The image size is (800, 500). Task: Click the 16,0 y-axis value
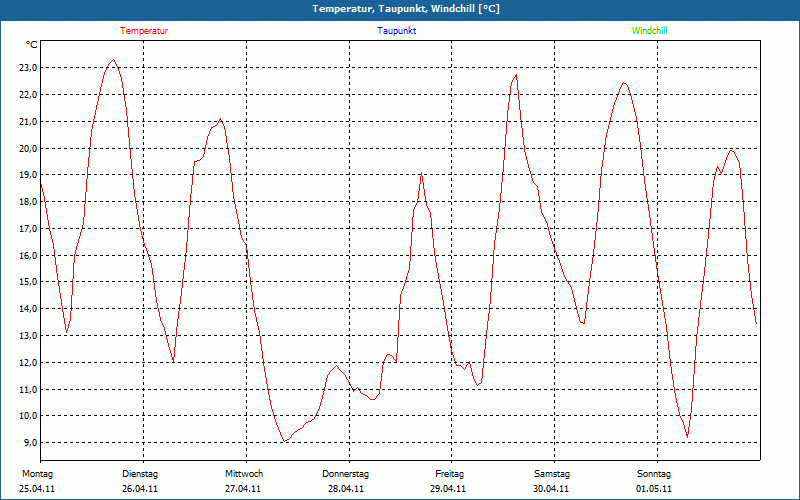[x=29, y=255]
